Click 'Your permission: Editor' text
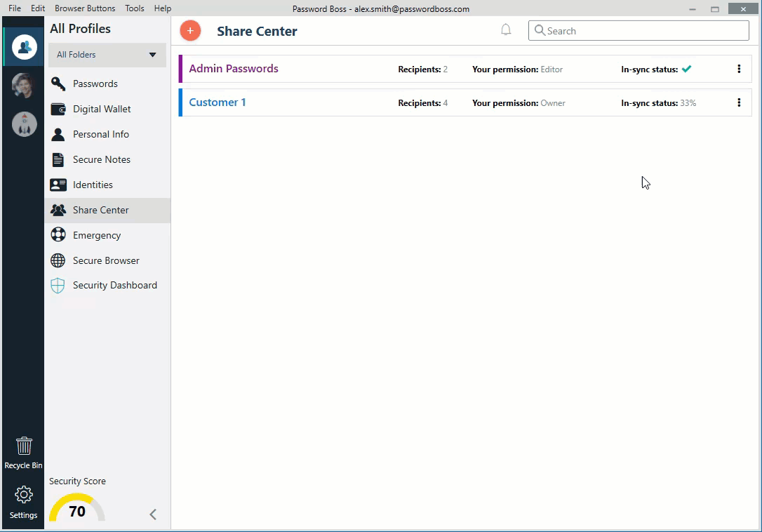This screenshot has height=532, width=762. click(x=518, y=69)
